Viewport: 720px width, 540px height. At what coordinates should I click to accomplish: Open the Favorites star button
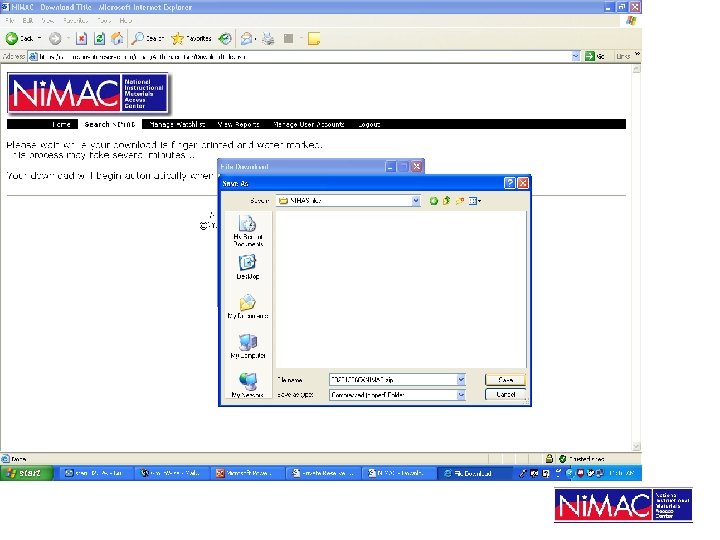[x=191, y=39]
